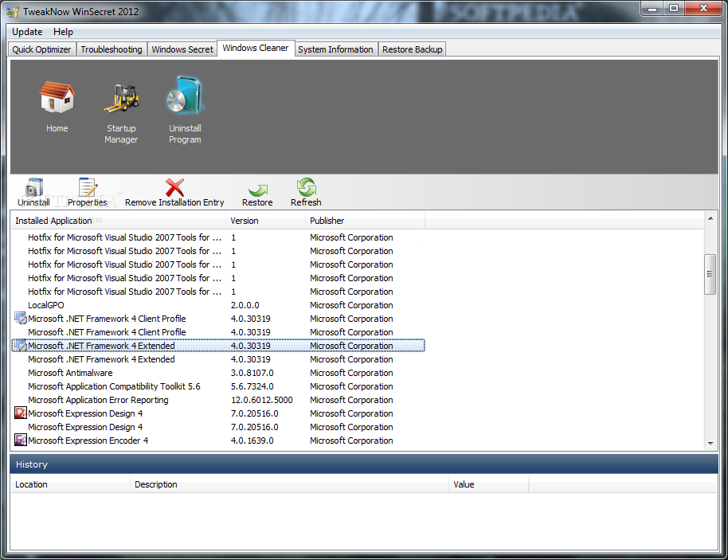Minimize the WinSecret window
This screenshot has width=728, height=560.
click(652, 9)
